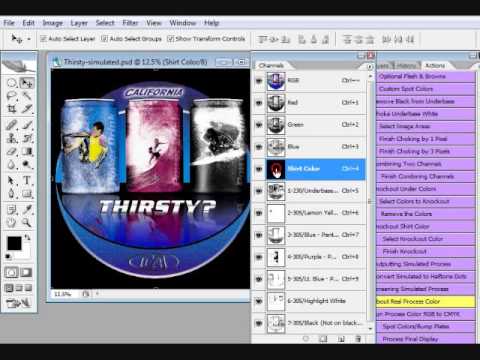This screenshot has width=480, height=360.
Task: Open the Channels panel options menu arrow
Action: pyautogui.click(x=370, y=67)
